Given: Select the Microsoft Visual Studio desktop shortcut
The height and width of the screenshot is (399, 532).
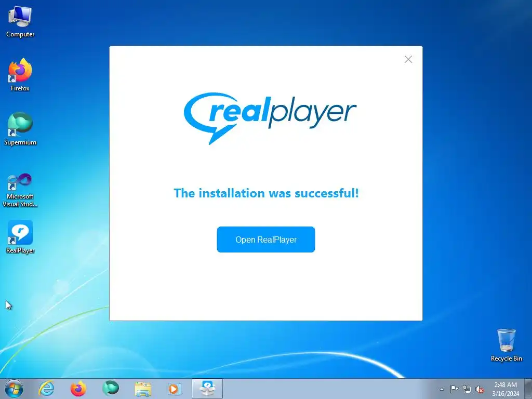Looking at the screenshot, I should tap(20, 190).
